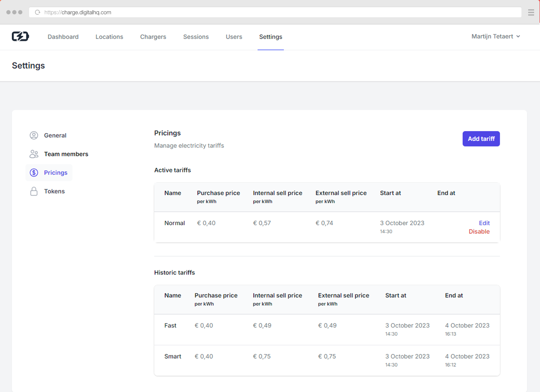
Task: Click the charging battery logo icon
Action: [20, 37]
